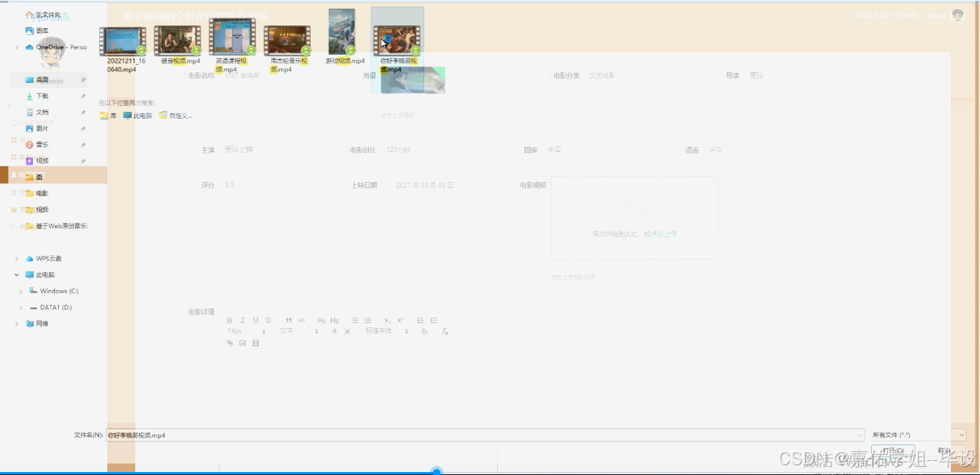Open the 下载 downloads folder
Image resolution: width=980 pixels, height=475 pixels.
coord(37,96)
